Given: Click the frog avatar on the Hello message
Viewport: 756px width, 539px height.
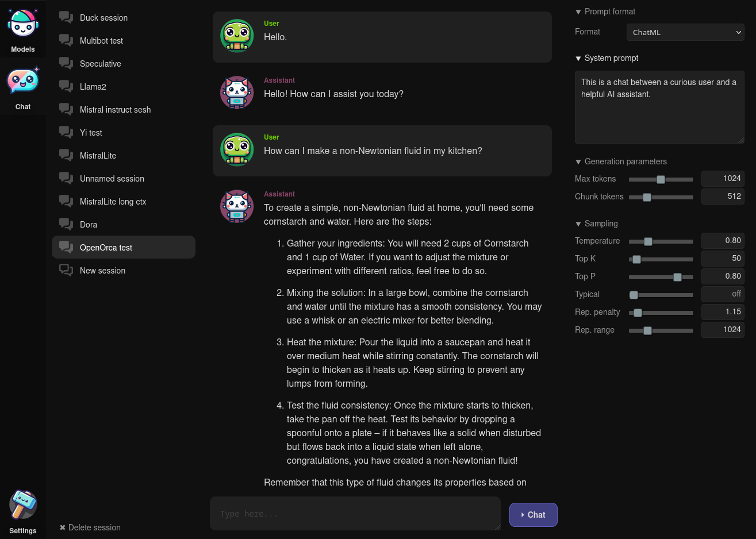Looking at the screenshot, I should [237, 36].
